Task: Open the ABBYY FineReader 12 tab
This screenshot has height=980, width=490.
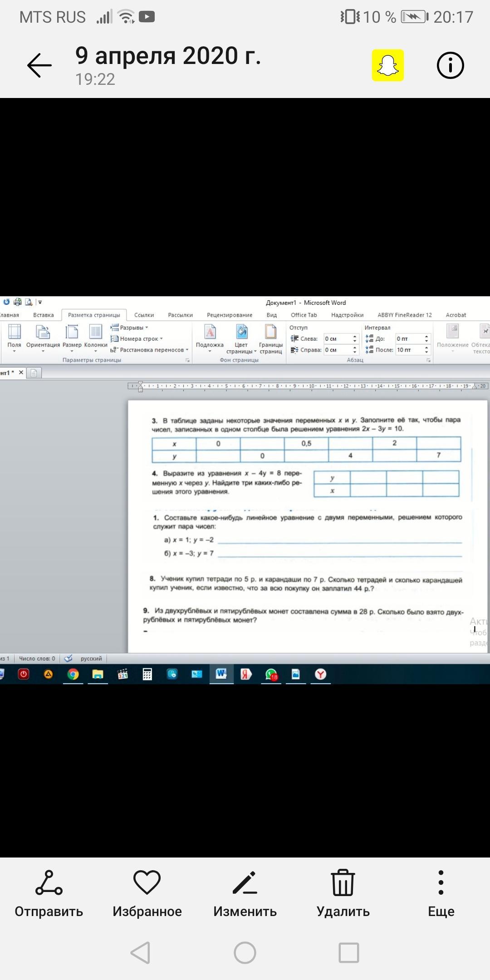Action: tap(405, 315)
